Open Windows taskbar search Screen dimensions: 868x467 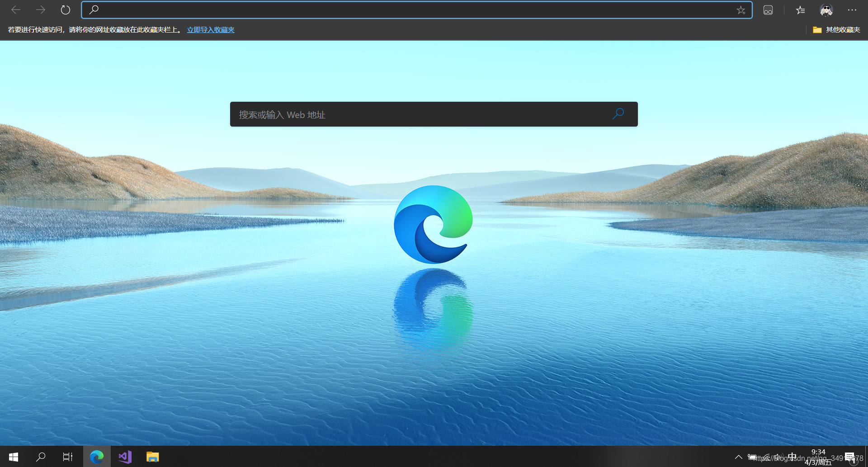[x=41, y=457]
